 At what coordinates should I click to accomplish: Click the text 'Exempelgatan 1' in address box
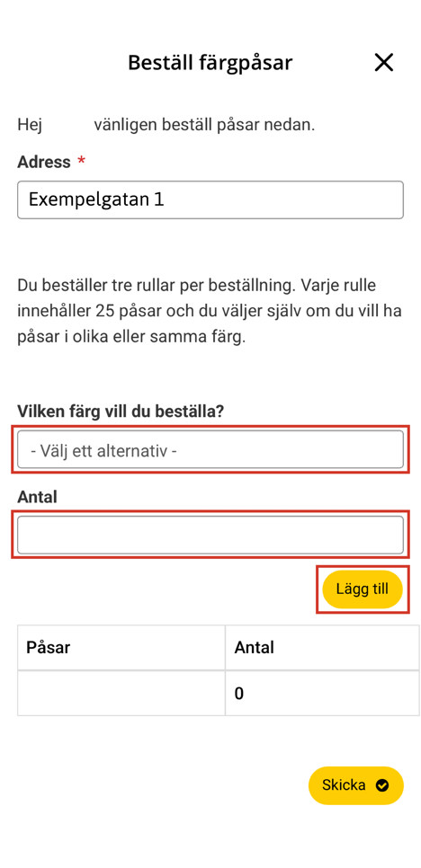point(96,199)
